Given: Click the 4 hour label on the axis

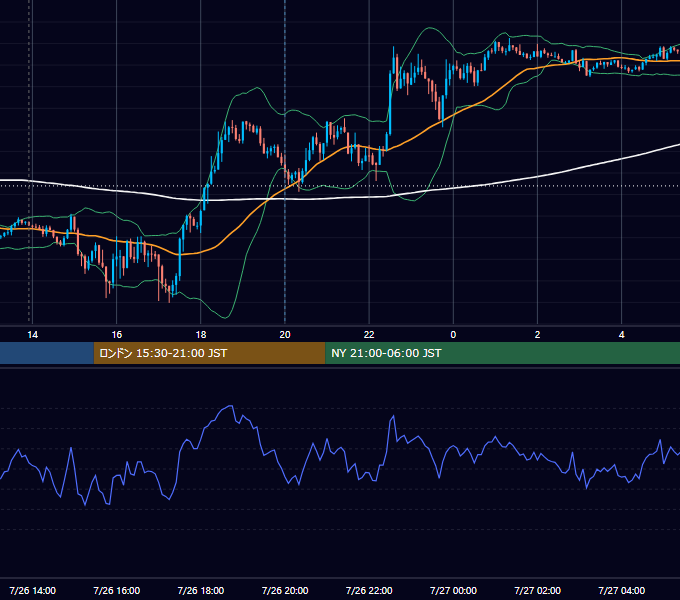Looking at the screenshot, I should tap(621, 335).
